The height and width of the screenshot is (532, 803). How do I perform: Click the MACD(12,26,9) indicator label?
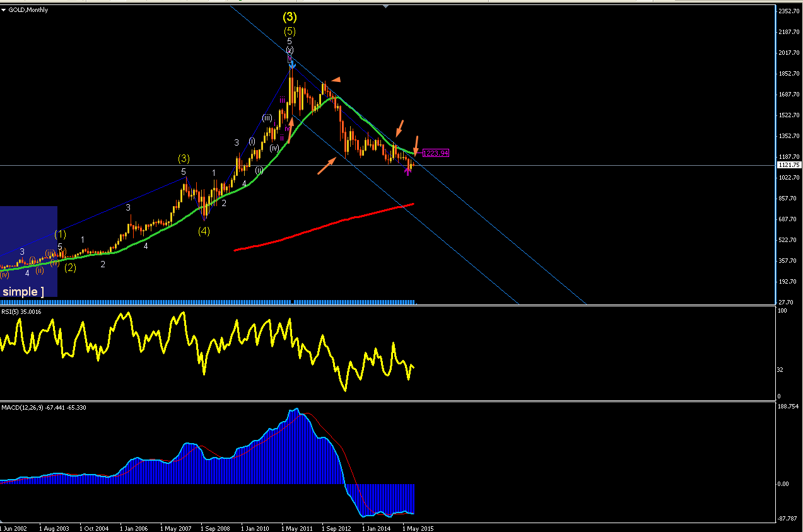pyautogui.click(x=44, y=408)
